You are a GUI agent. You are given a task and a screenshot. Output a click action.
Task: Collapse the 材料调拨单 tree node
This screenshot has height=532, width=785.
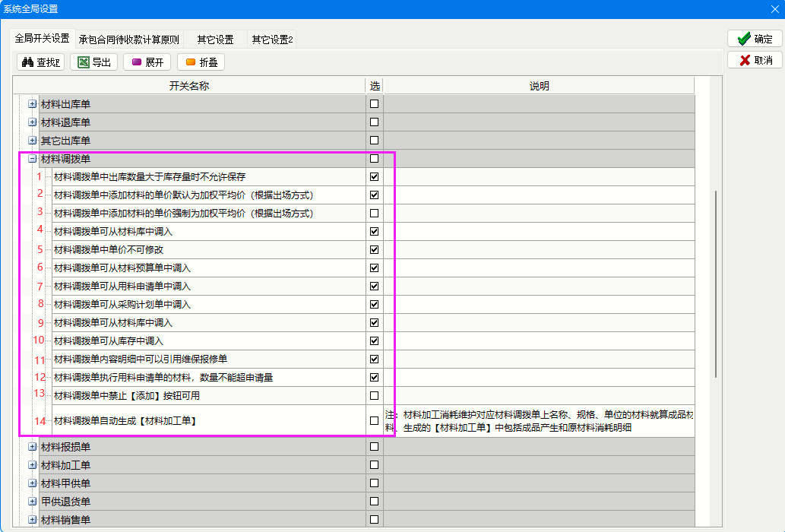pos(33,159)
